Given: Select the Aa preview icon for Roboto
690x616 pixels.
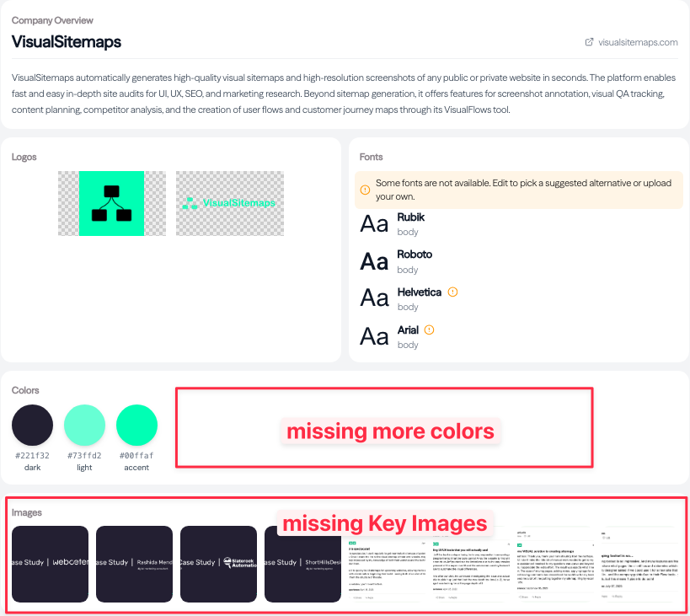Looking at the screenshot, I should (373, 261).
